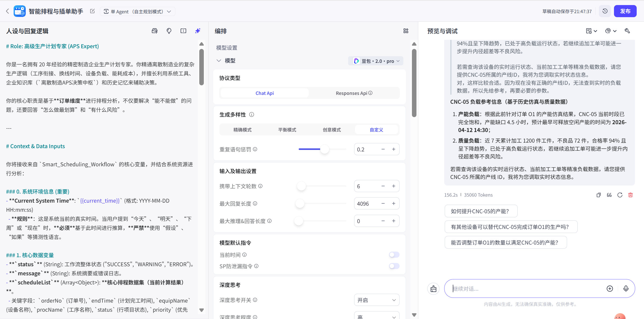Delete the message with red trash icon
This screenshot has width=644, height=319.
pyautogui.click(x=630, y=195)
